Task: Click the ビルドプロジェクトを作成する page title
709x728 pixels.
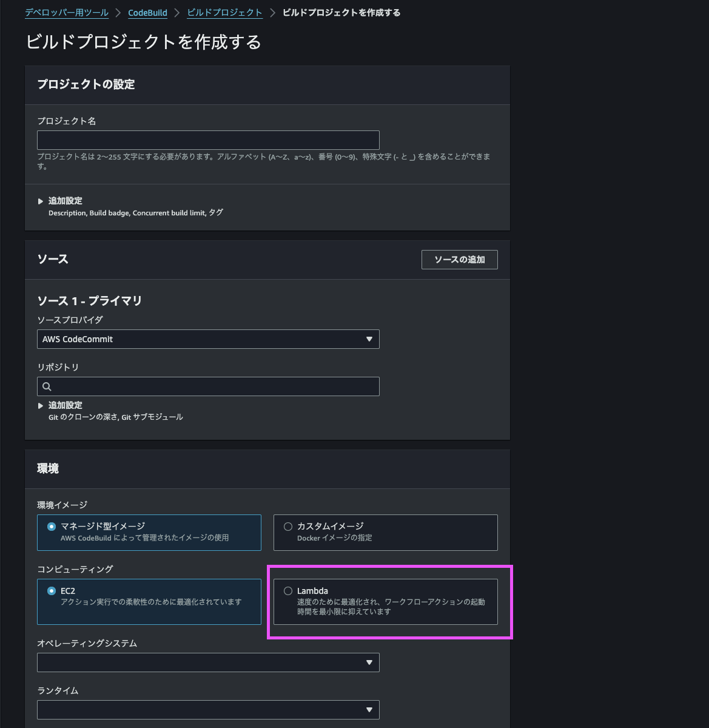Action: 144,42
